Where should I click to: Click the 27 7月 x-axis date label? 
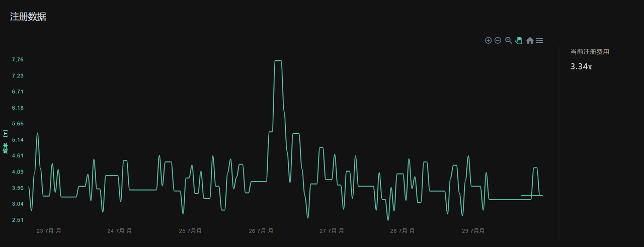click(x=332, y=231)
